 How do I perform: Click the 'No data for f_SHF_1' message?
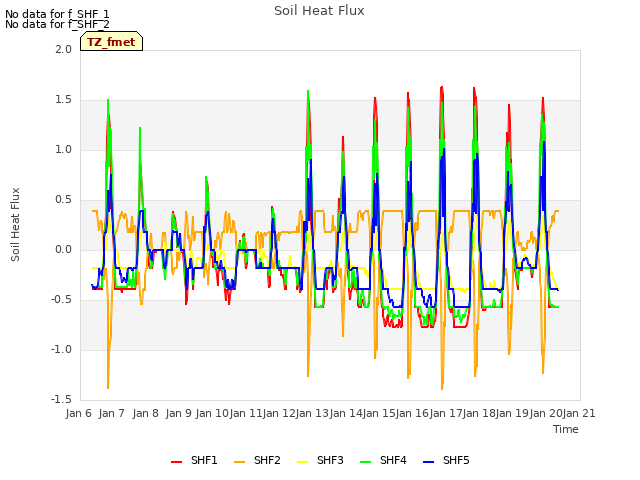tap(57, 14)
